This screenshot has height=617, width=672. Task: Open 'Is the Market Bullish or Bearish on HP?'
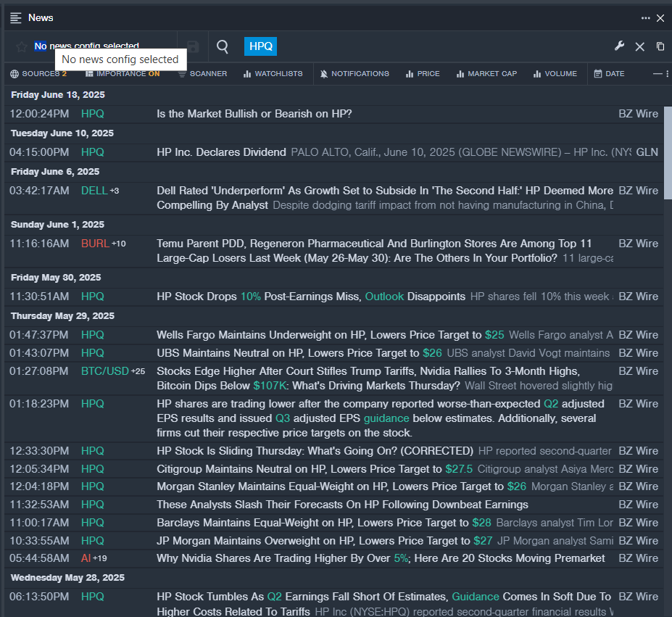coord(254,114)
